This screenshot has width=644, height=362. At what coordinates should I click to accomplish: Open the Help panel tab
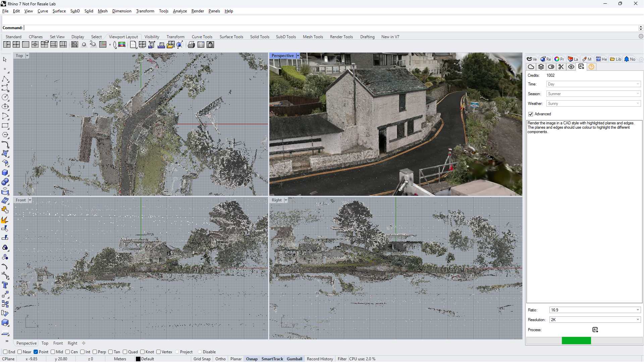[601, 59]
